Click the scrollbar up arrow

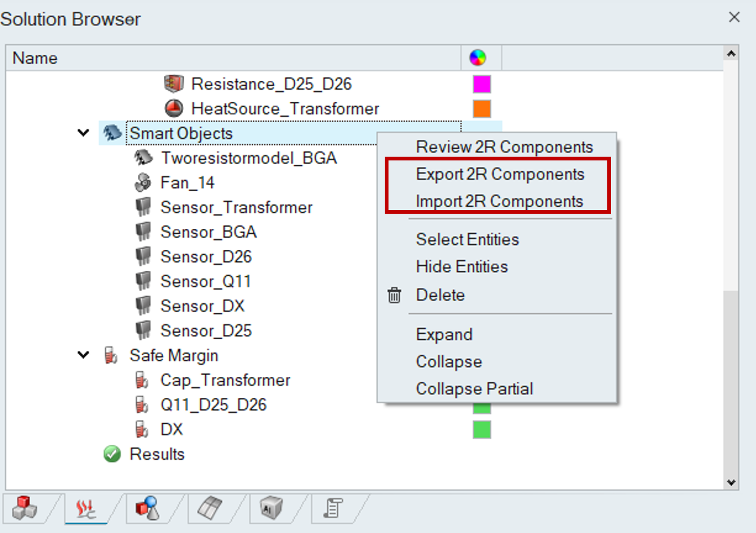731,53
